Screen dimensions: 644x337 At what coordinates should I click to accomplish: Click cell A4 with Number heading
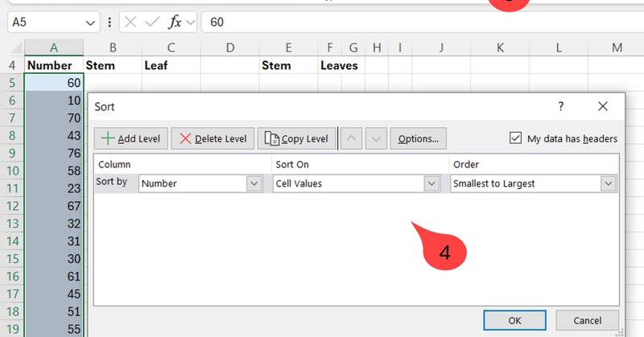(54, 65)
